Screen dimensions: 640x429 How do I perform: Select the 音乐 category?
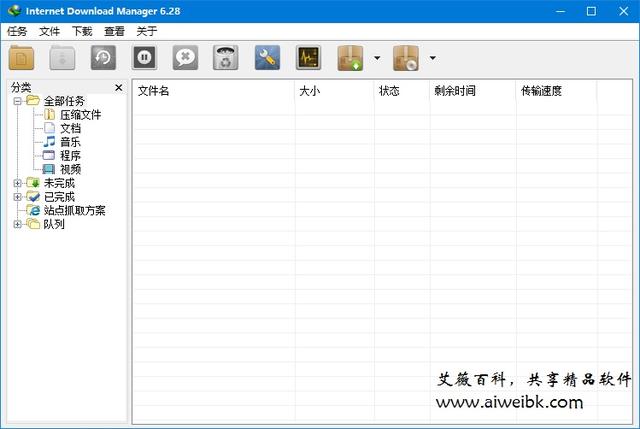[70, 142]
